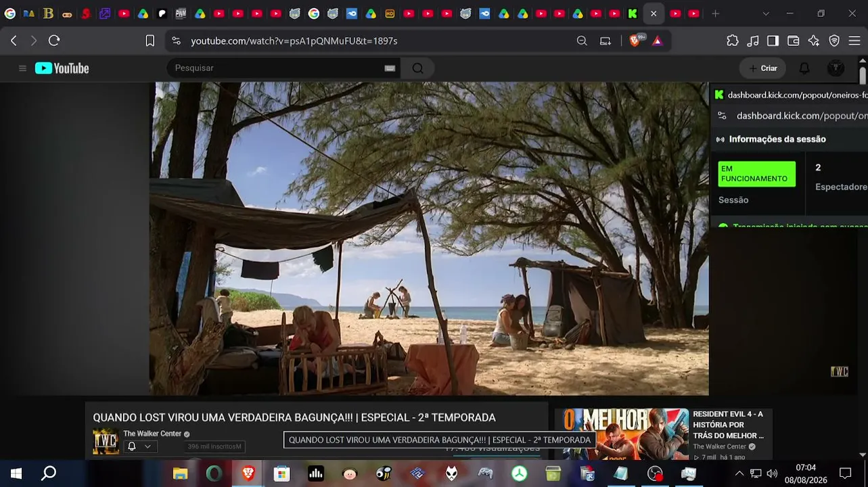Open the browser main hamburger menu
Viewport: 868px width, 487px height.
pos(854,41)
